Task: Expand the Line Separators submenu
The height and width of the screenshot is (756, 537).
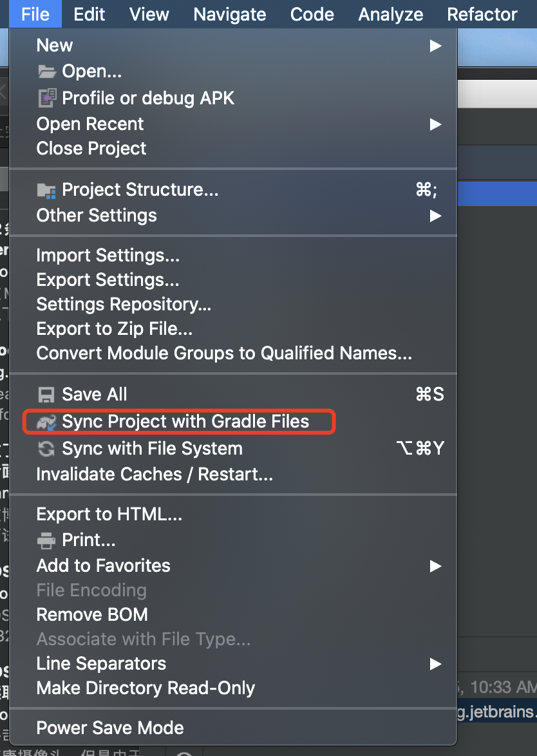Action: (x=435, y=663)
